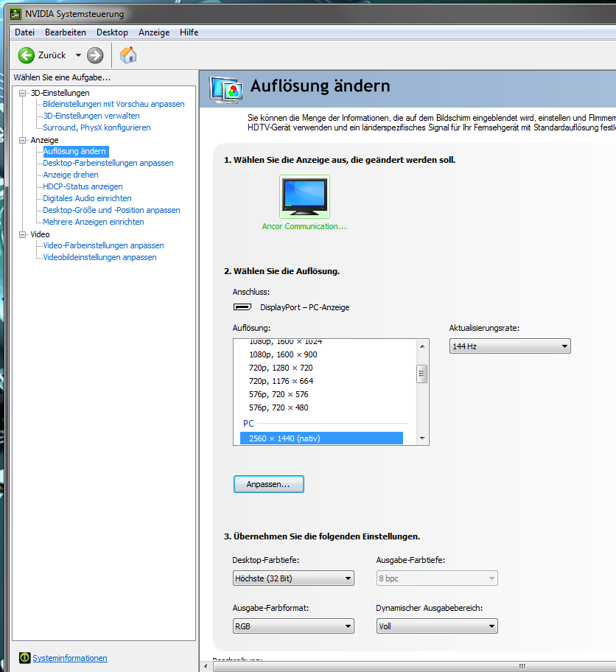Open Desktop-Größe und -Position anpassen

(111, 210)
